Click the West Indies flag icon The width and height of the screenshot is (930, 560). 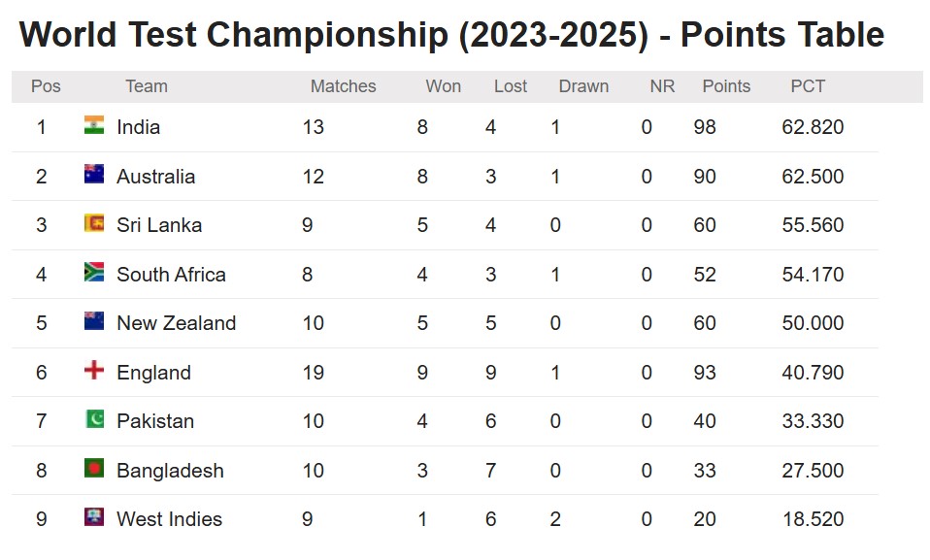(94, 516)
